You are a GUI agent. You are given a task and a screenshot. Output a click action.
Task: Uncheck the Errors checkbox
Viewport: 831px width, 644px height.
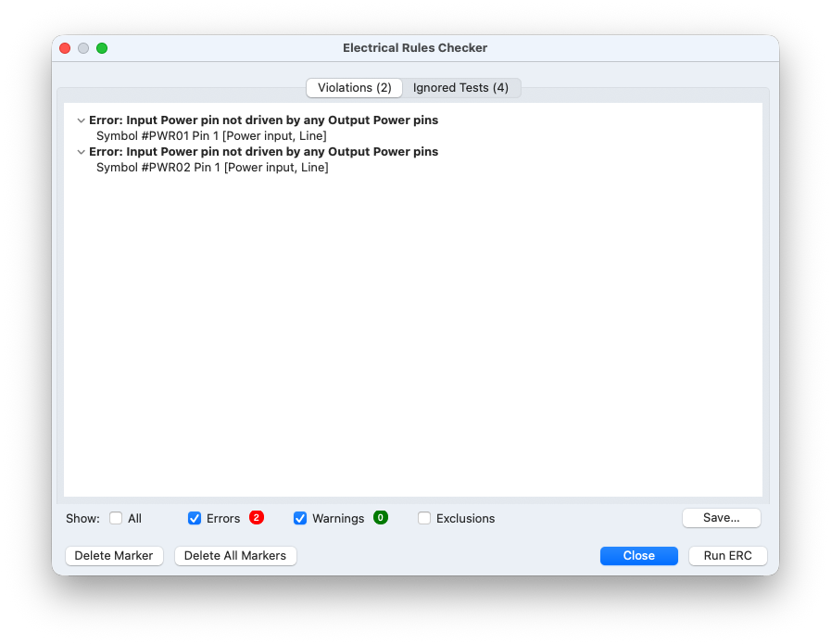pos(195,518)
